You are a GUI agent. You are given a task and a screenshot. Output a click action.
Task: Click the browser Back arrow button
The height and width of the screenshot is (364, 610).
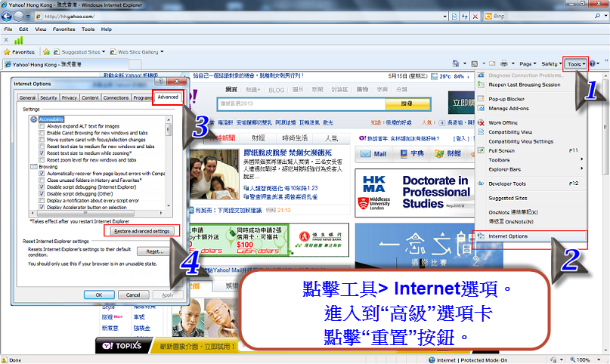click(x=7, y=17)
